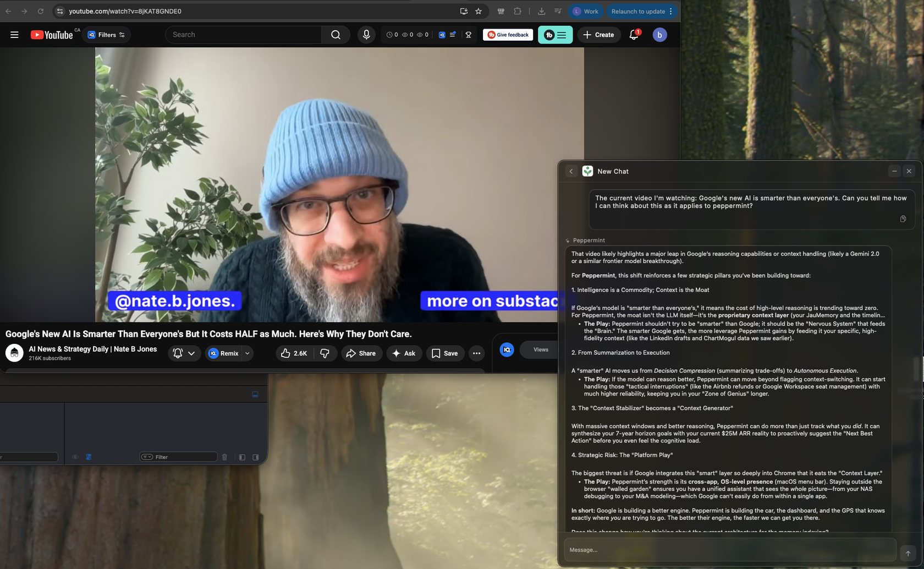Click the Message input field in chat
Screen dimensions: 924x569
(729, 550)
